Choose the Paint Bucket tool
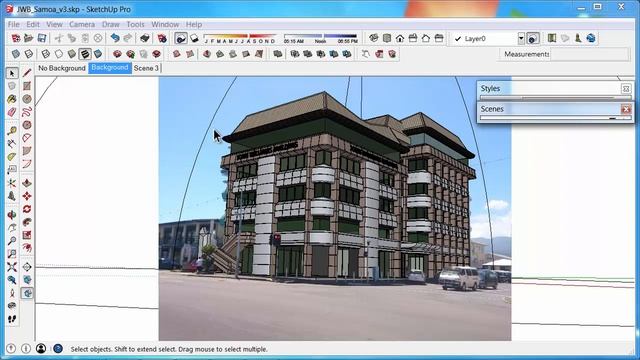 [x=12, y=99]
